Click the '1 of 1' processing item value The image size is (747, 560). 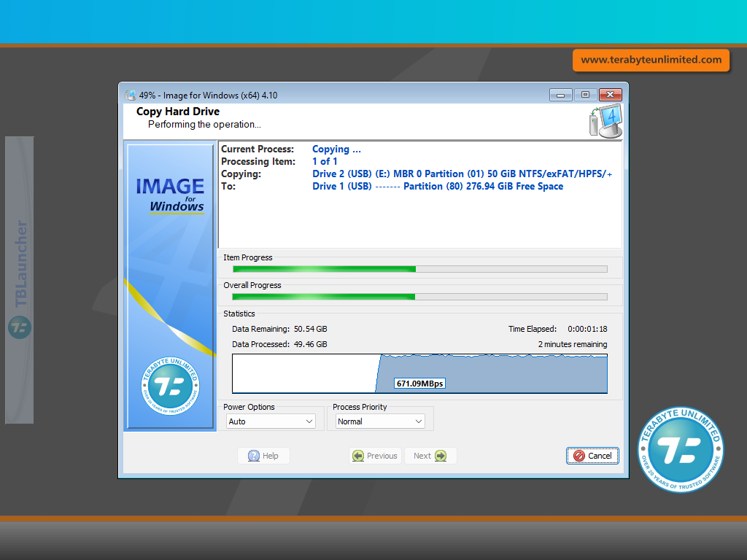pos(325,161)
